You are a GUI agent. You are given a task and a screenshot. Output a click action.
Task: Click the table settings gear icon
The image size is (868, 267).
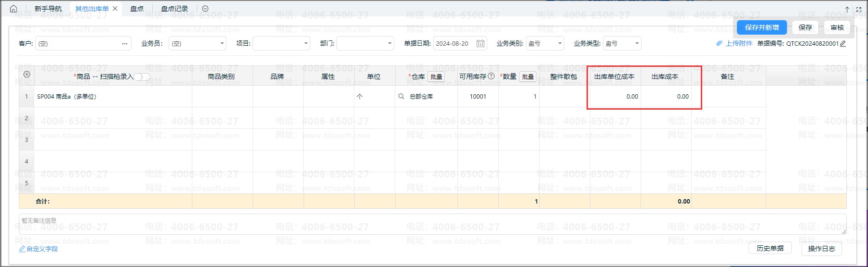pos(27,75)
